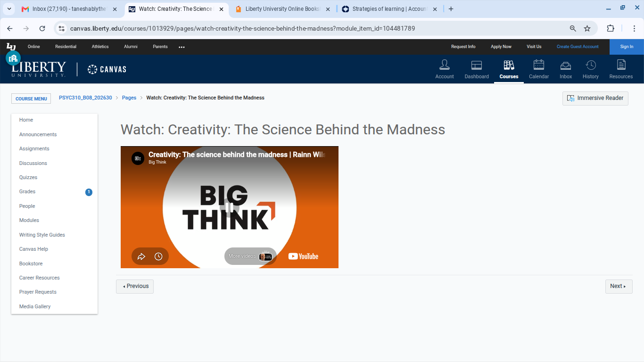Open the Calendar icon in Canvas header

pos(539,69)
